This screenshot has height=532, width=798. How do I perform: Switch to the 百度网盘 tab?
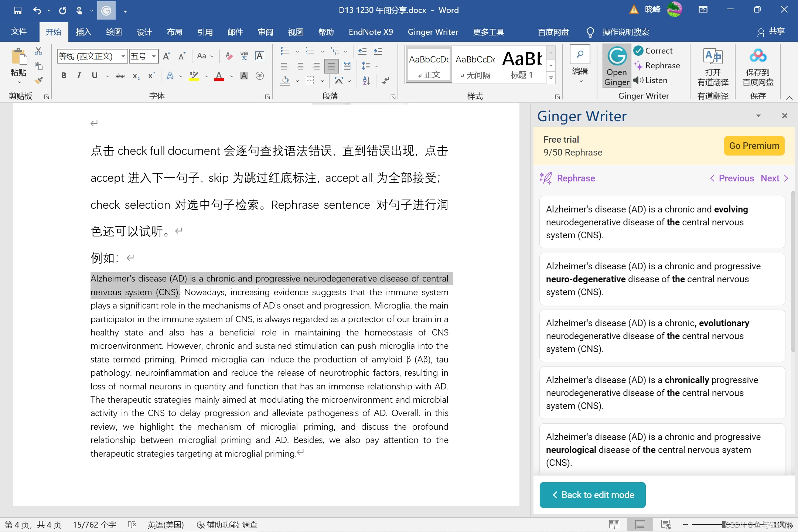(x=553, y=32)
